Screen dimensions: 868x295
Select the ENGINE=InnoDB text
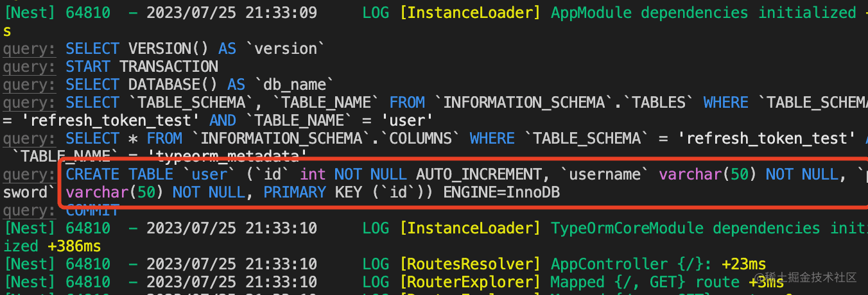click(x=501, y=192)
